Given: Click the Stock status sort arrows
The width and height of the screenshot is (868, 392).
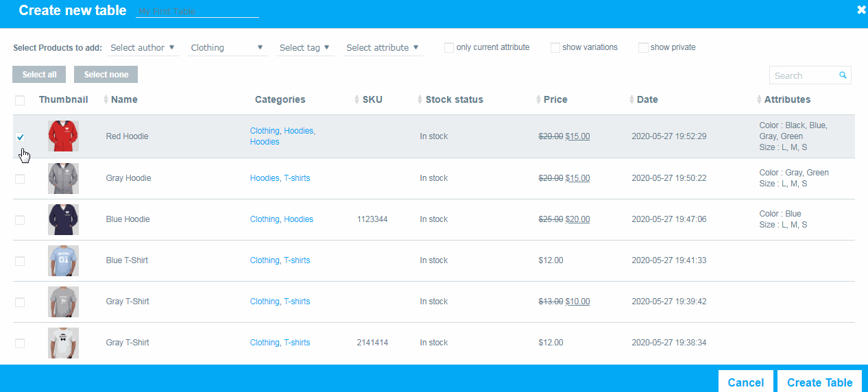Looking at the screenshot, I should pyautogui.click(x=420, y=100).
